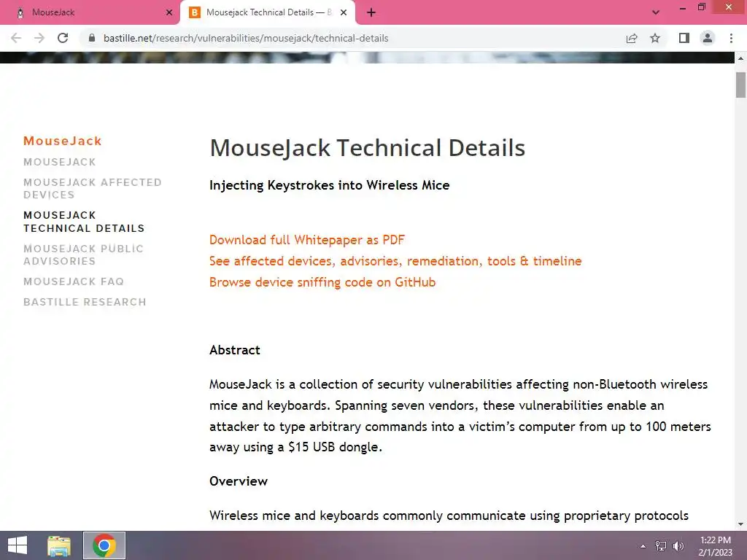This screenshot has height=560, width=747.
Task: Click the address bar URL
Action: (246, 38)
